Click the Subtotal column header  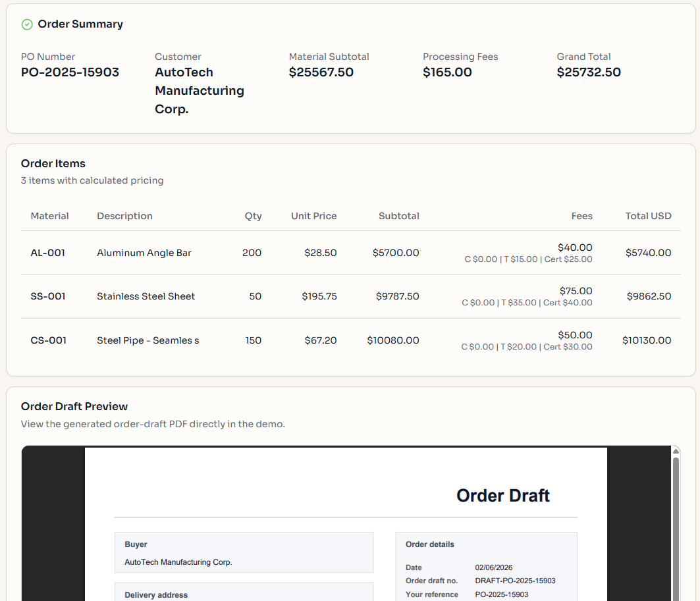[399, 216]
